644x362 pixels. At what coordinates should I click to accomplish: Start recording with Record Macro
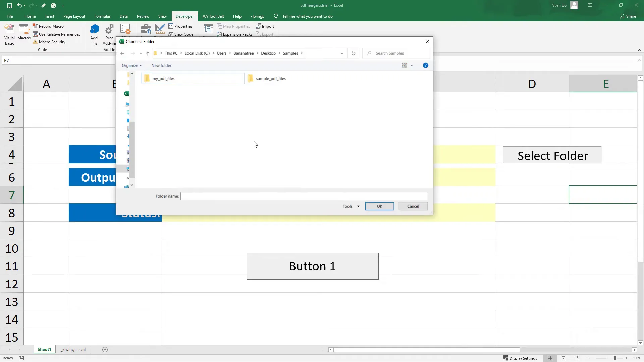click(51, 26)
